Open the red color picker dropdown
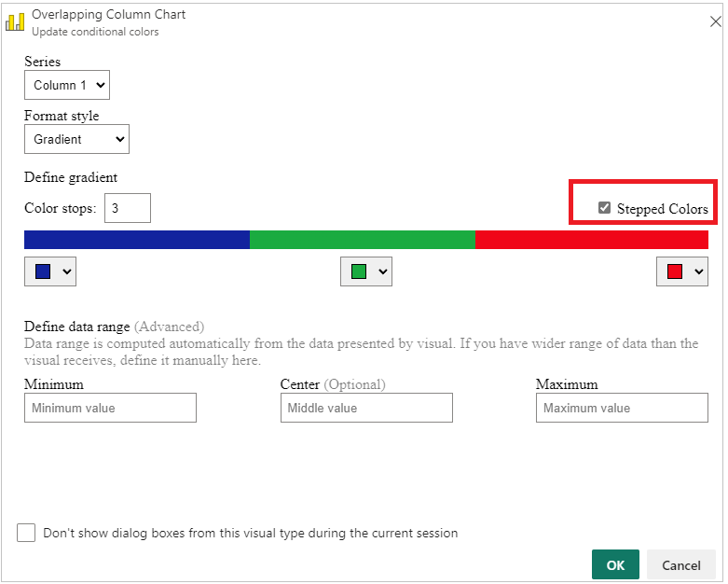Viewport: 728px width, 584px height. click(x=682, y=271)
